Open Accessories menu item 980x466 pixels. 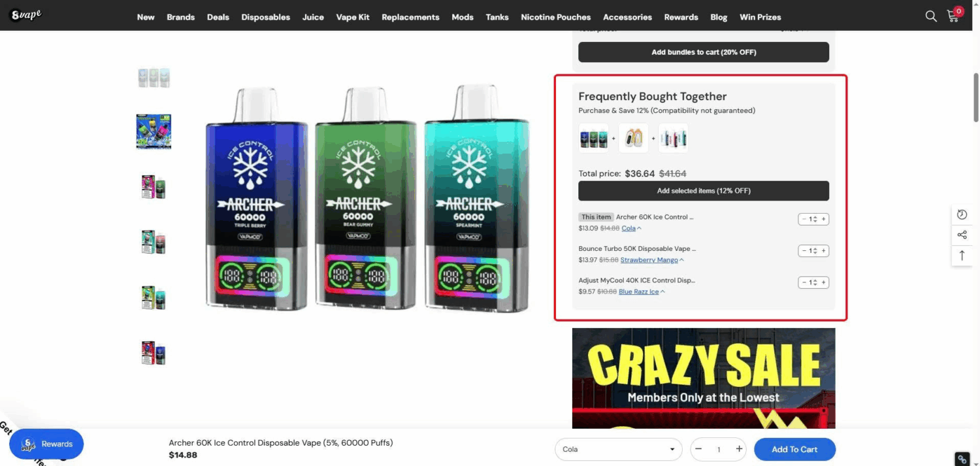[x=627, y=17]
